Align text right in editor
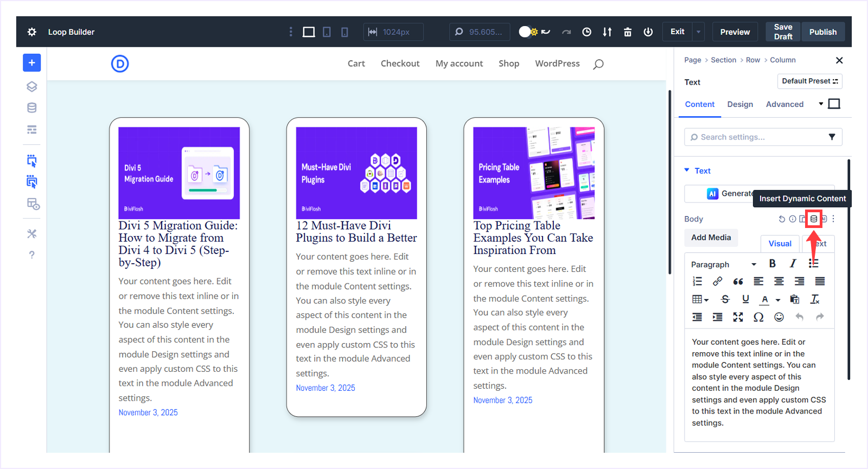This screenshot has height=469, width=868. click(x=800, y=281)
